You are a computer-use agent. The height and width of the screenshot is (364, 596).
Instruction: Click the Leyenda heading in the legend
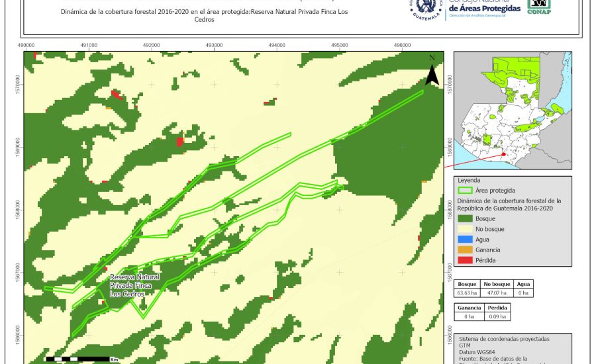click(469, 179)
